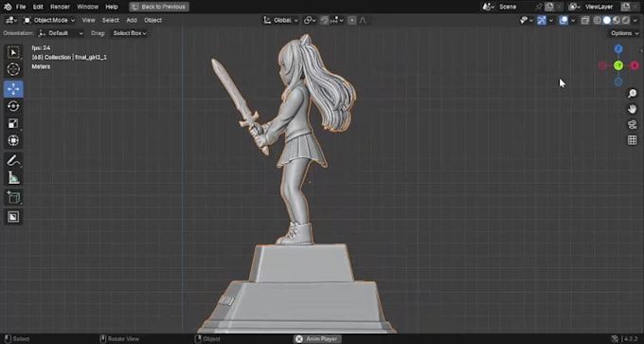Create a new Scene with copy icon
Screen dimensions: 644x344
click(x=549, y=7)
